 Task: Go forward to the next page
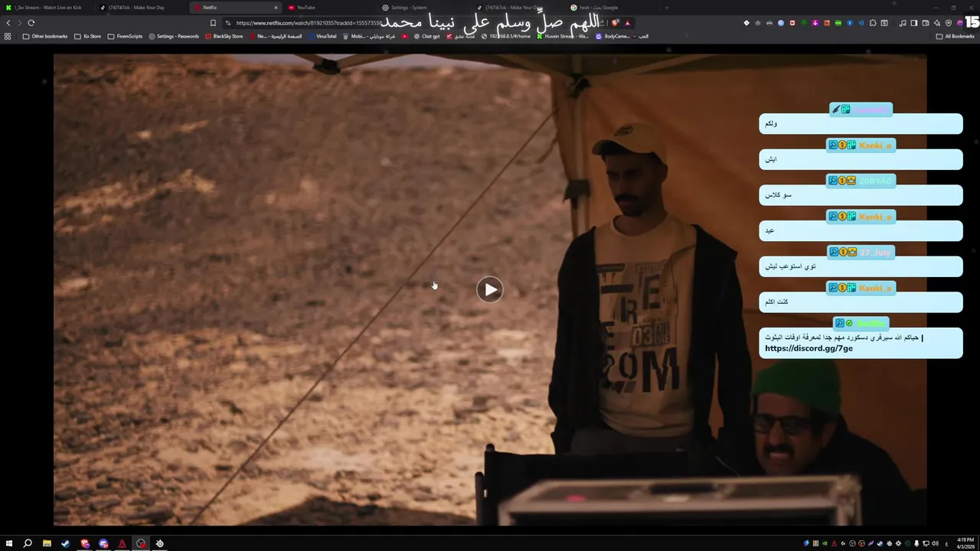tap(20, 23)
